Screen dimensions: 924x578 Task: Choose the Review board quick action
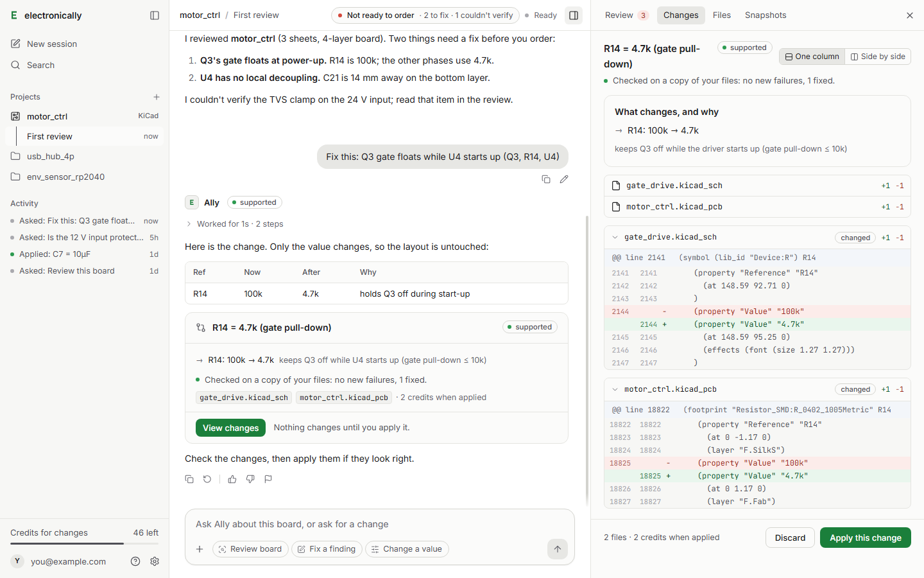[x=250, y=549]
